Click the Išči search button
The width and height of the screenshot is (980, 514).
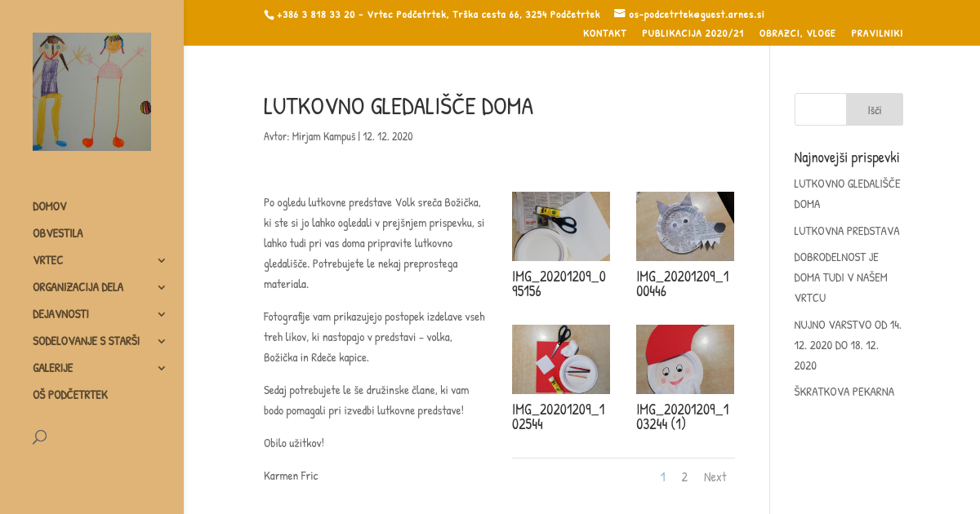coord(875,109)
